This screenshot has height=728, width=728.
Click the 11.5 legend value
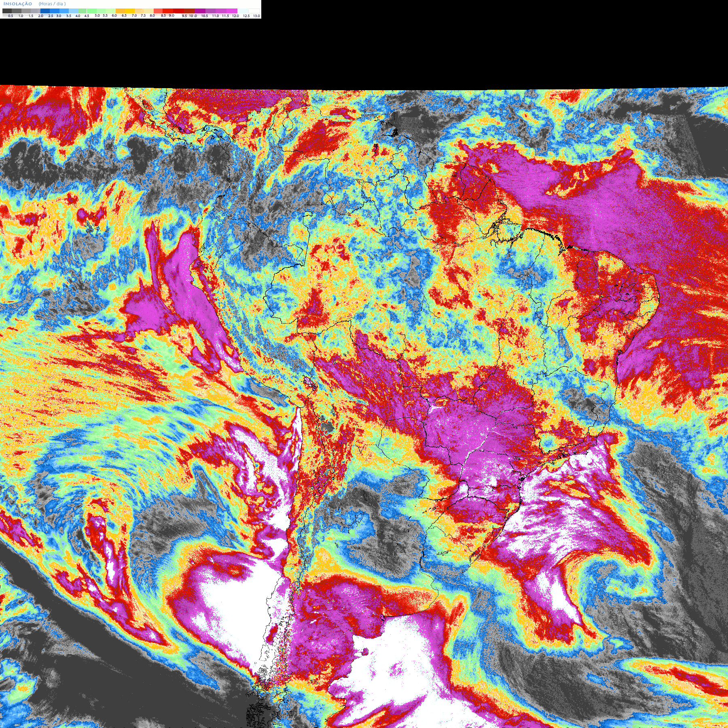tap(225, 16)
